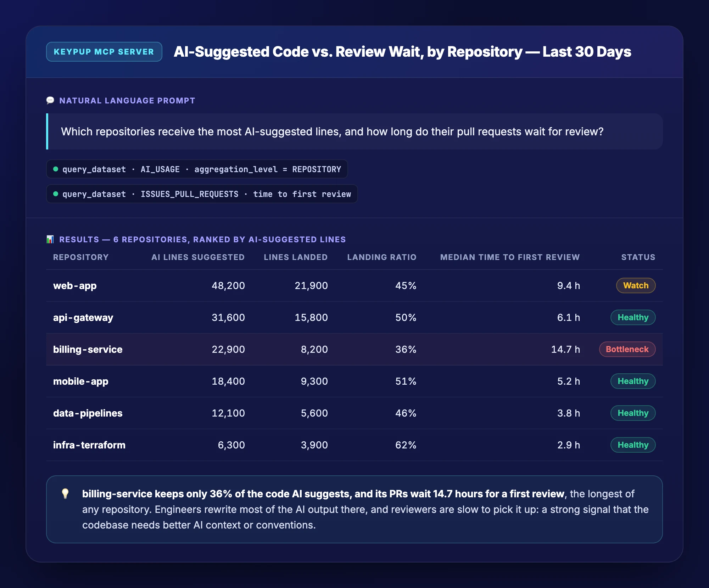709x588 pixels.
Task: Open the AI_USAGE query_dataset chip
Action: [197, 169]
